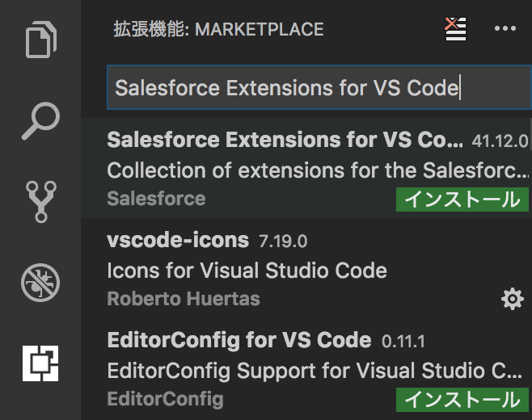Click the 'Collection of extensions' description text
Image resolution: width=532 pixels, height=420 pixels.
(317, 170)
